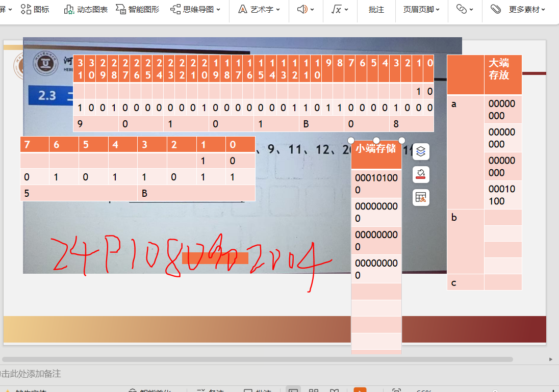Open the 图标 icon library
This screenshot has width=559, height=392.
(x=35, y=9)
